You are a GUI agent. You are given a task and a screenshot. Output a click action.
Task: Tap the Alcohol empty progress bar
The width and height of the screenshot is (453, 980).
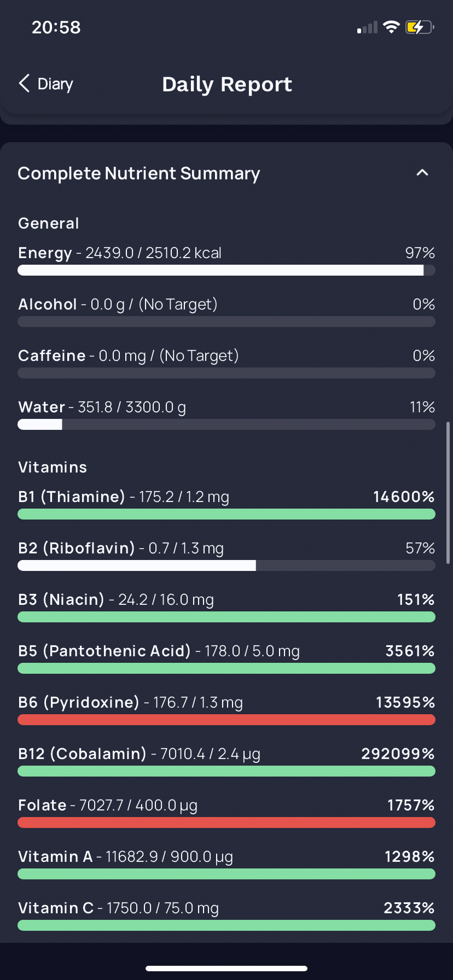point(226,322)
